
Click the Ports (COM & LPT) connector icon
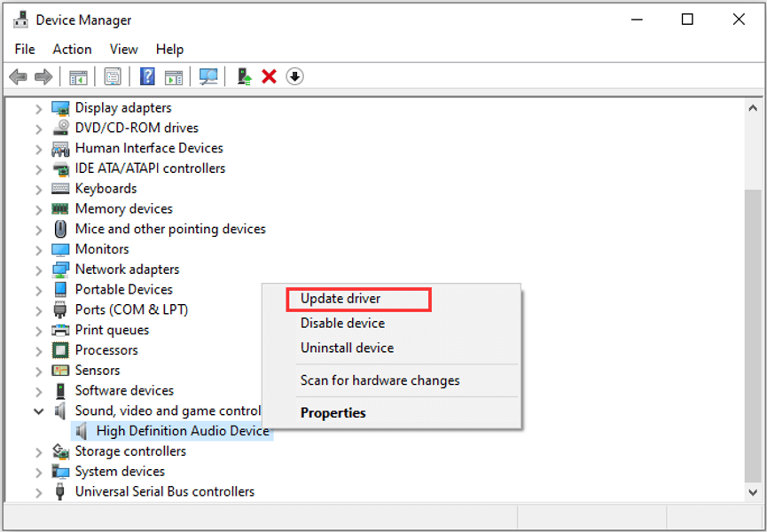coord(60,310)
